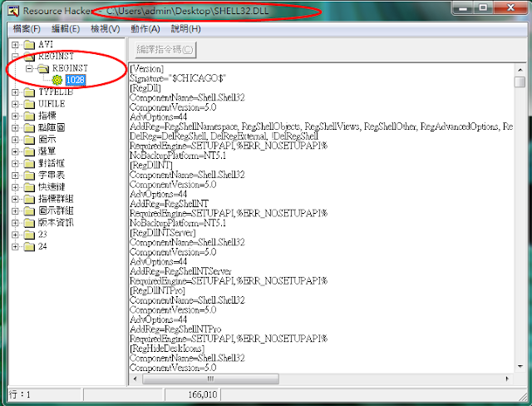Click the script pane scroll down arrow
Viewport: 532px width, 406px height.
pyautogui.click(x=520, y=366)
